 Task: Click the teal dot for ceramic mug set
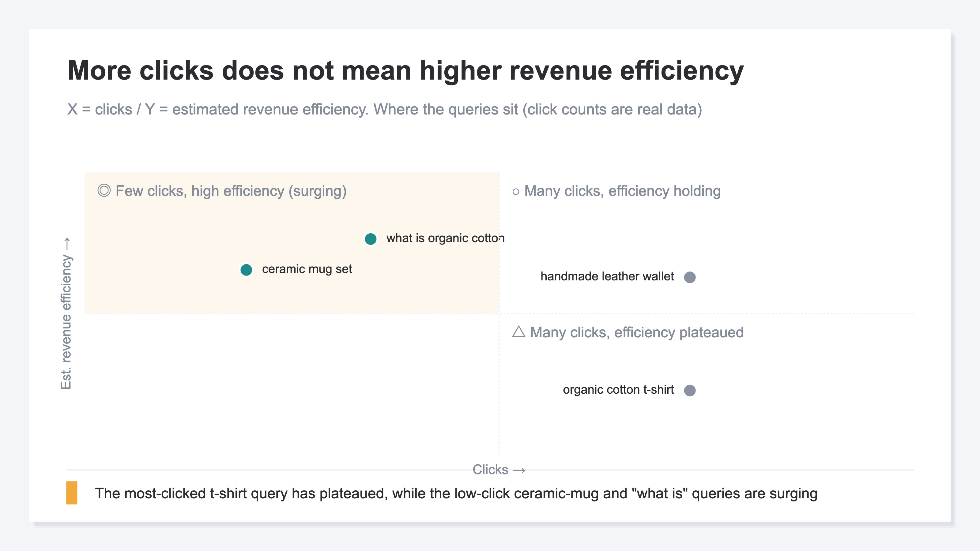pyautogui.click(x=246, y=270)
